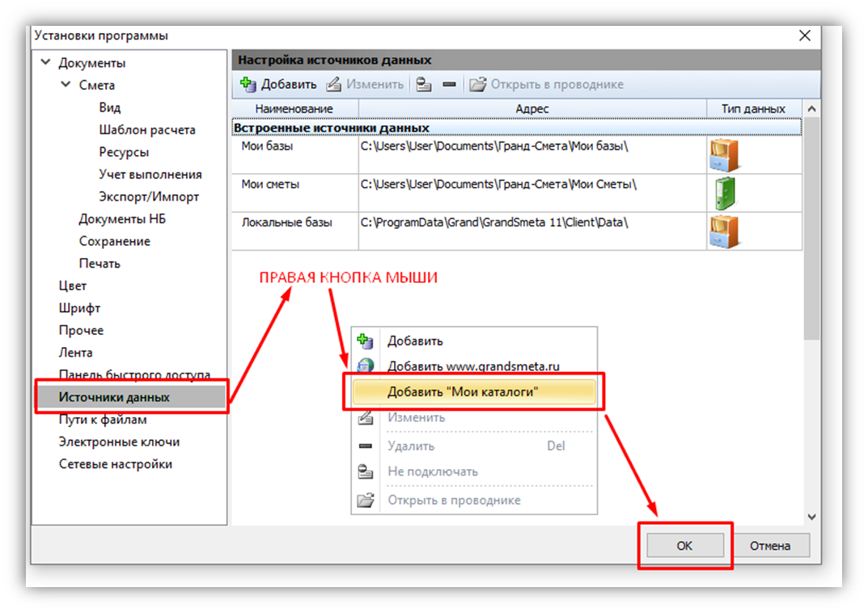Viewport: 868px width, 613px height.
Task: Choose Добавить www.grandsmeta.ru menu entry
Action: point(474,365)
